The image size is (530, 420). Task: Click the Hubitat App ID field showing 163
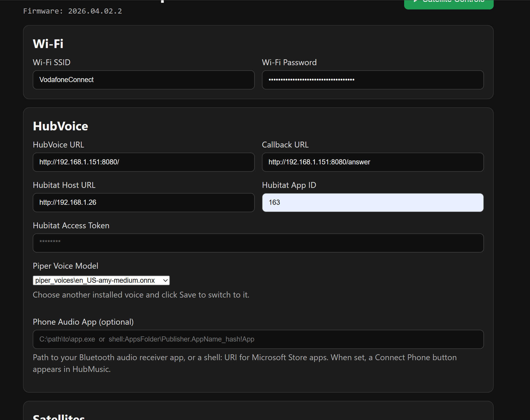pos(372,202)
